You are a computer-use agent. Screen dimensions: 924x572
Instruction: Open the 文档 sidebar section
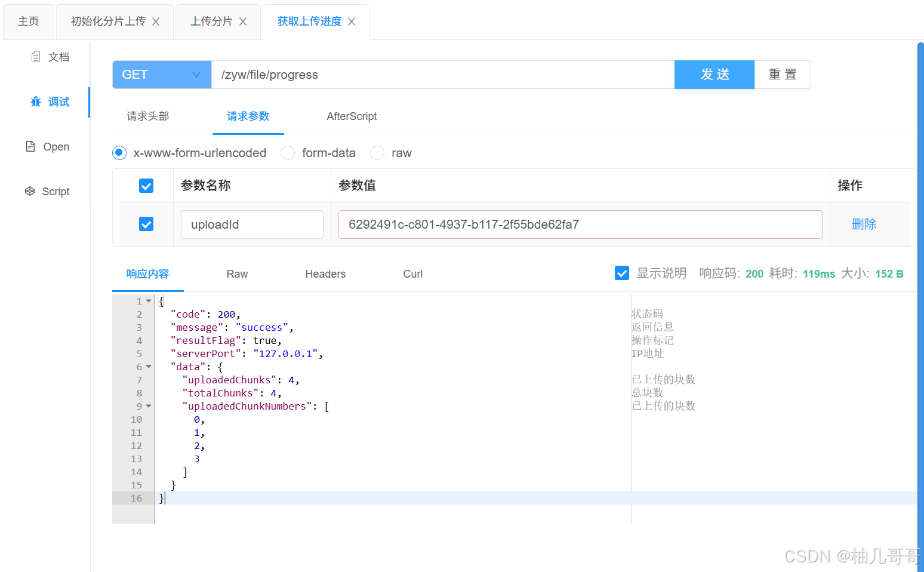(x=50, y=57)
